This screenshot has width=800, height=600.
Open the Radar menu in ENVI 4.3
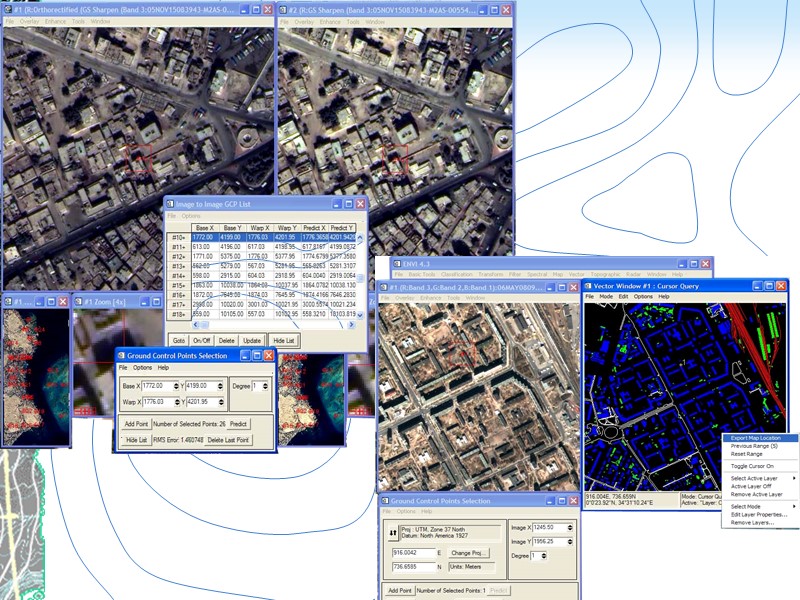coord(633,274)
